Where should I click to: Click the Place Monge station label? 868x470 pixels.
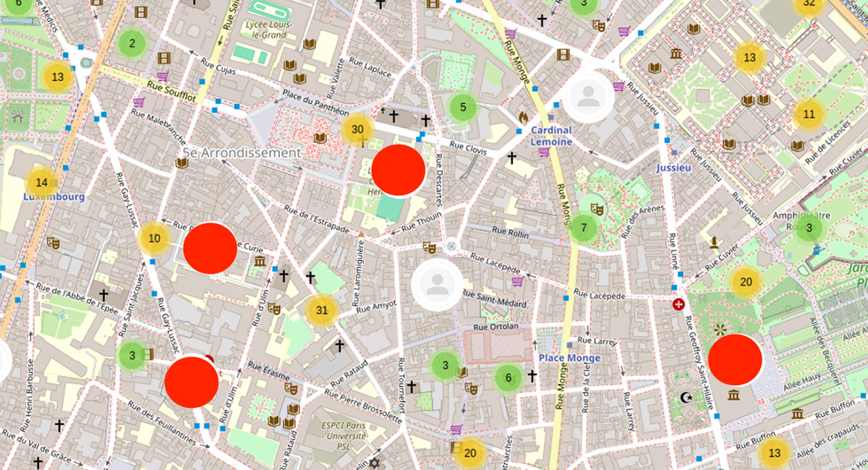569,358
